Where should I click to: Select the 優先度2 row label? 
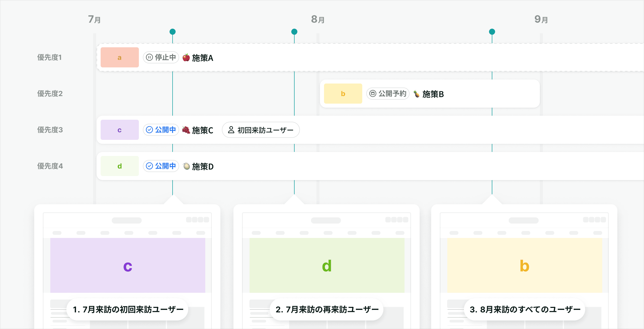tap(50, 94)
